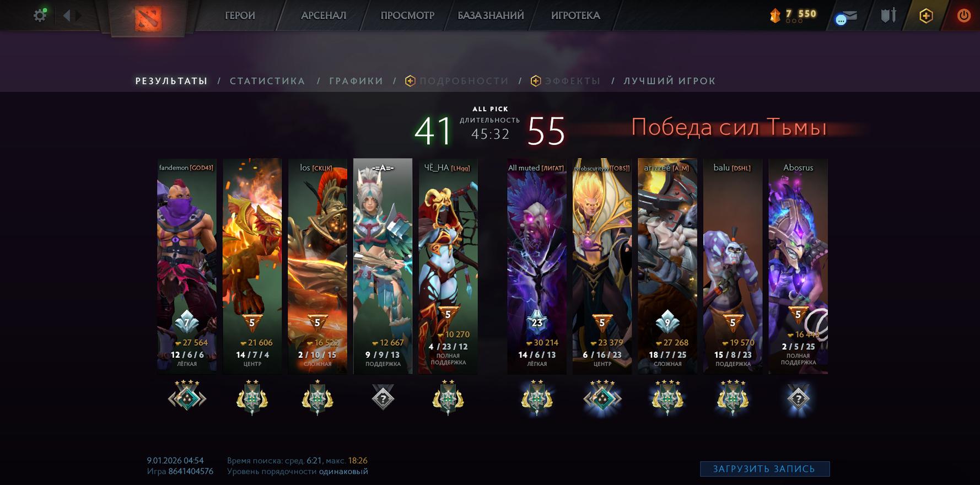
Task: Open the shards balance showing 7 550
Action: pyautogui.click(x=793, y=15)
